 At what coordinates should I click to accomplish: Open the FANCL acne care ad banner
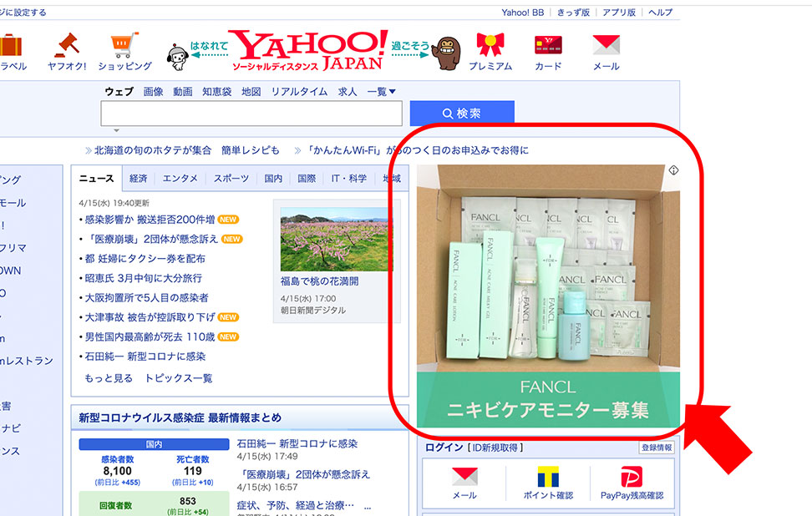[548, 296]
